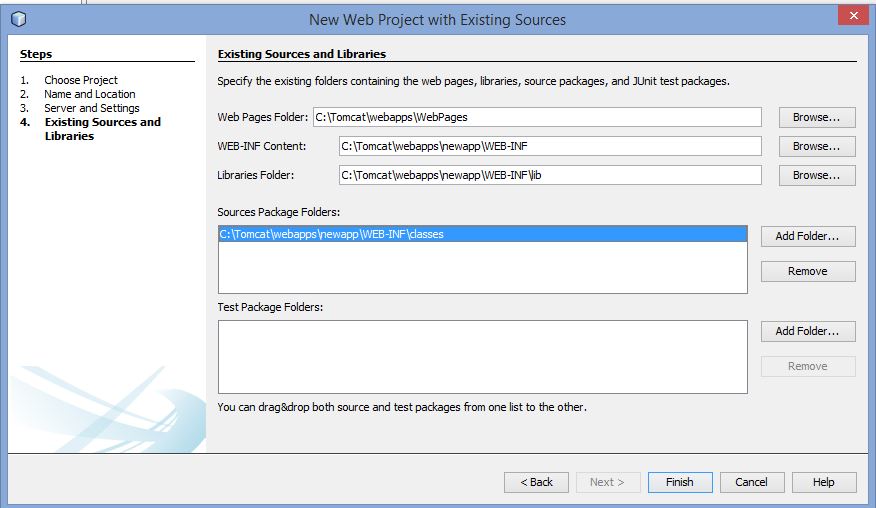The width and height of the screenshot is (876, 508).
Task: Add Folder to Sources Package Folders
Action: click(x=808, y=236)
